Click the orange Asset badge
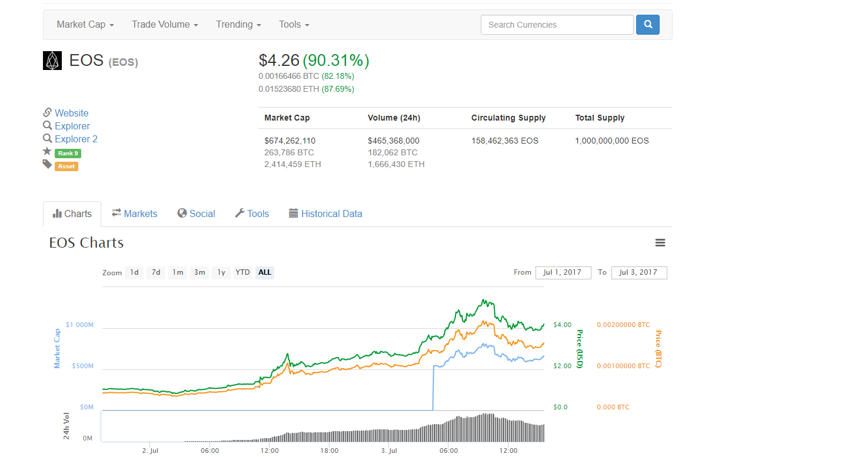Screen dimensions: 868x457 66,166
